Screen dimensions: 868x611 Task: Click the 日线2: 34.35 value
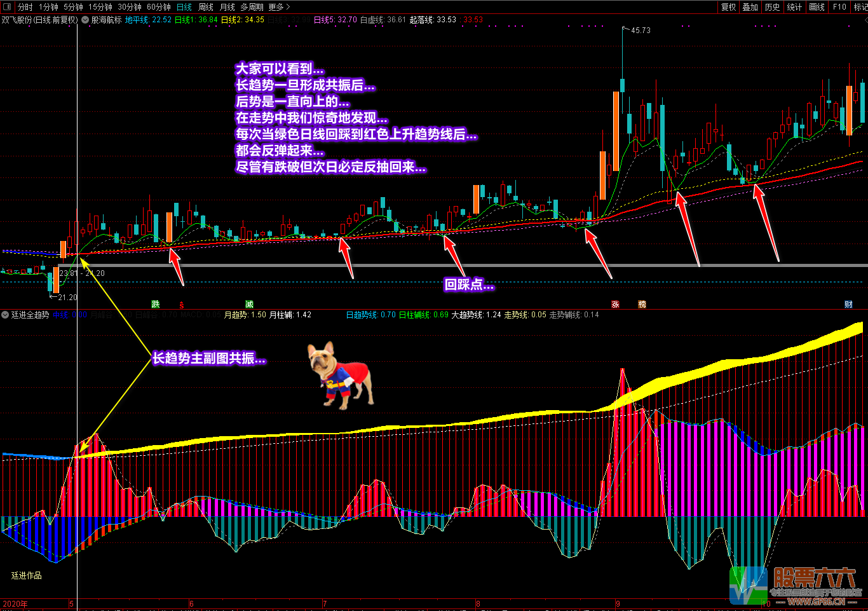243,20
